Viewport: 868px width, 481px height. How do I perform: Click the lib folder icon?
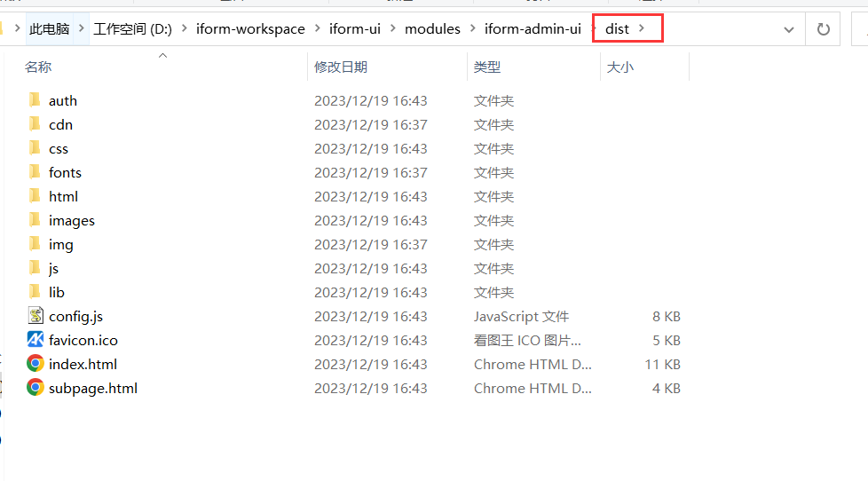point(36,292)
